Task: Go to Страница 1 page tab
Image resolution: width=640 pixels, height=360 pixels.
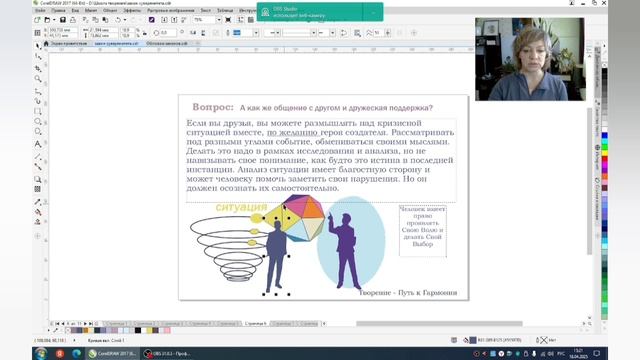Action: point(116,324)
